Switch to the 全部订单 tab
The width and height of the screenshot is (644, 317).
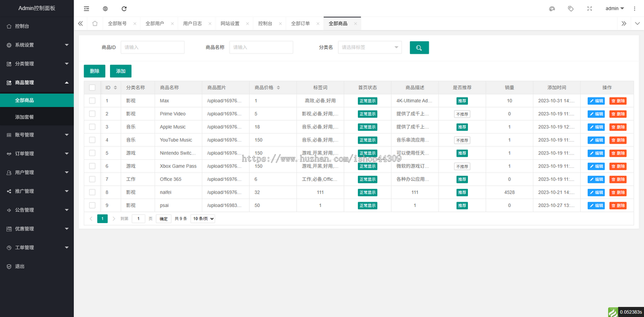coord(300,24)
